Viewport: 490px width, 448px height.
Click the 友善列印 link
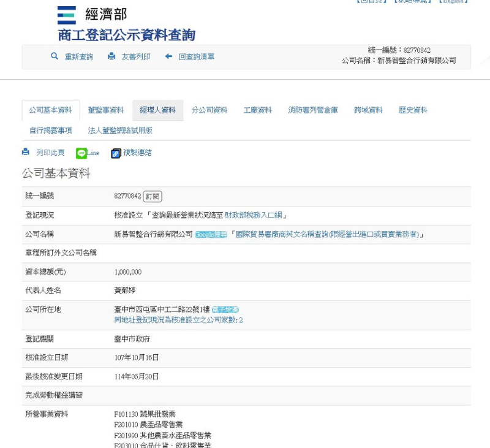136,56
